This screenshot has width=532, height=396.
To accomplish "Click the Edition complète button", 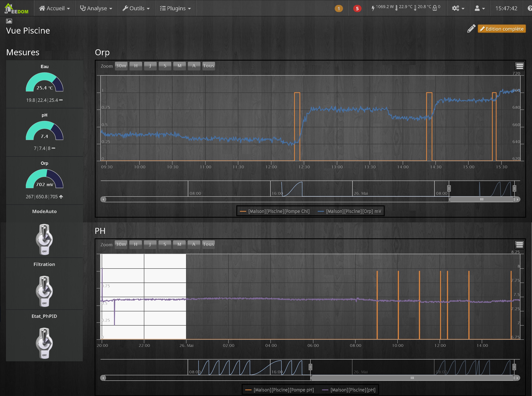I will (502, 29).
